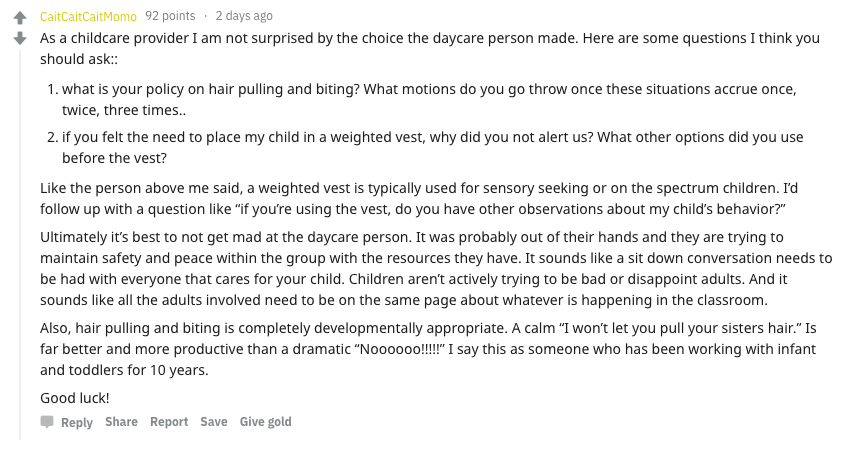Share this comment
The height and width of the screenshot is (449, 862).
[121, 422]
